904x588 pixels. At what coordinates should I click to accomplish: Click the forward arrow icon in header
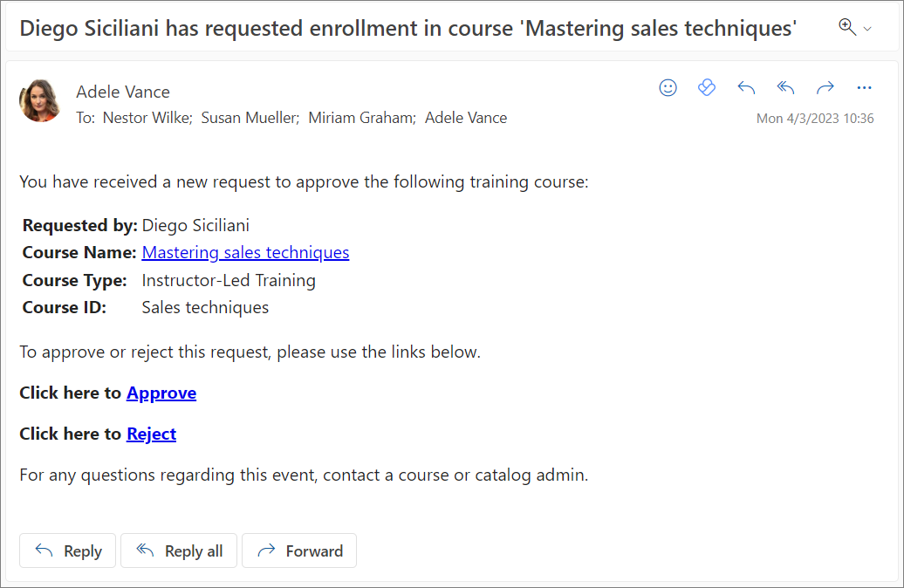(825, 87)
